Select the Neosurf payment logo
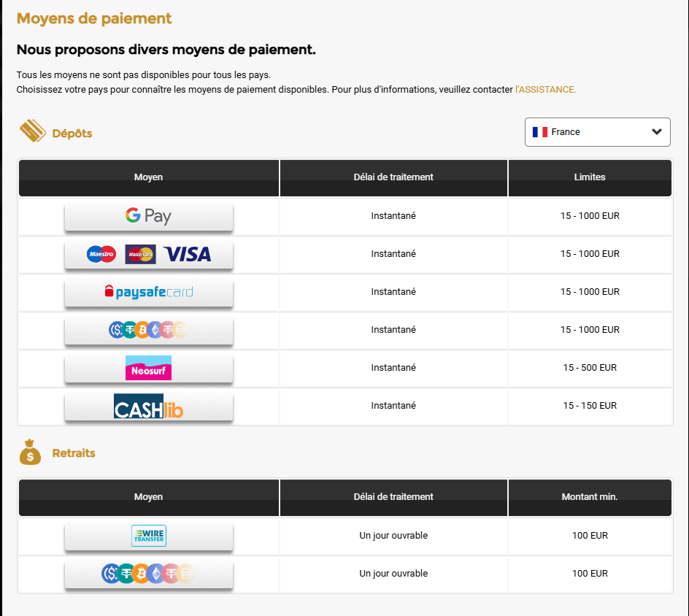 coord(148,368)
